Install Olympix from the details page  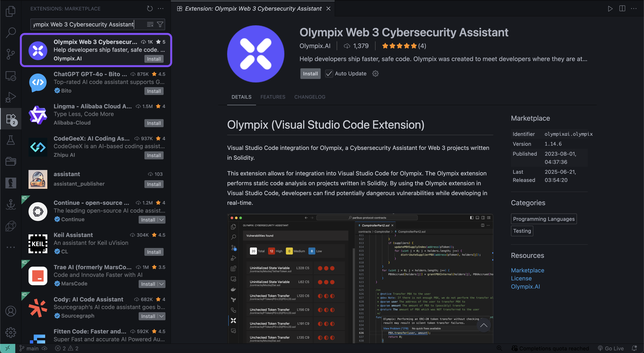click(310, 73)
